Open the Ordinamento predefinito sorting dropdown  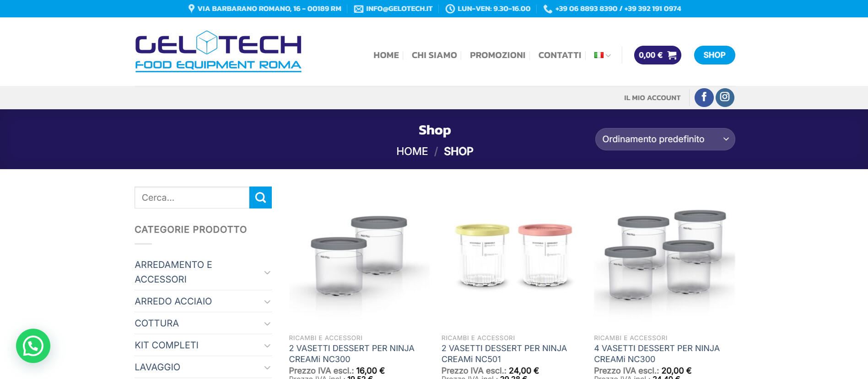pos(665,139)
